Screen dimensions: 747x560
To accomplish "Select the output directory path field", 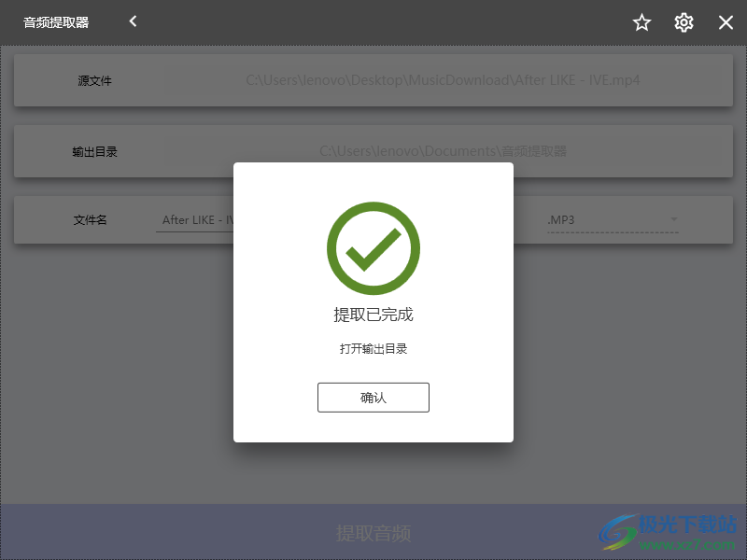I will coord(443,151).
